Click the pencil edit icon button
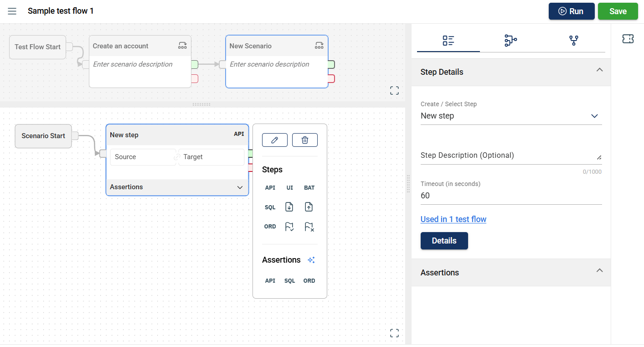This screenshot has width=644, height=347. (274, 140)
